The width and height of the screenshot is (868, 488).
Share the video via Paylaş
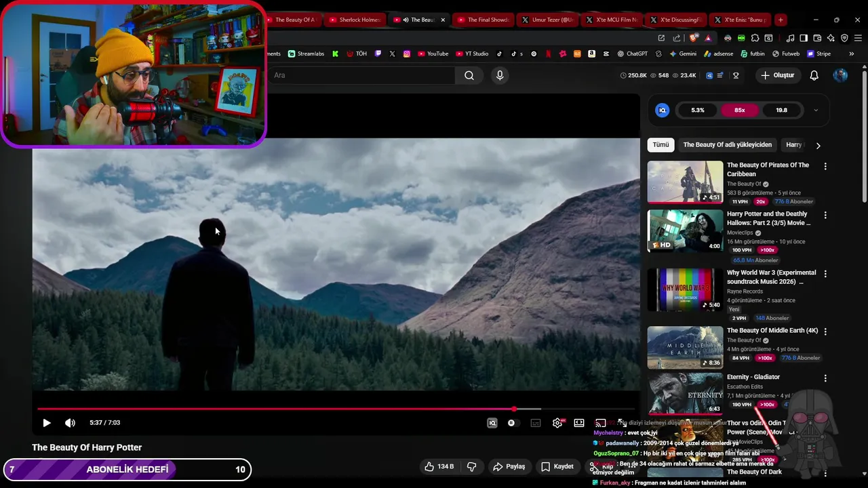[509, 466]
